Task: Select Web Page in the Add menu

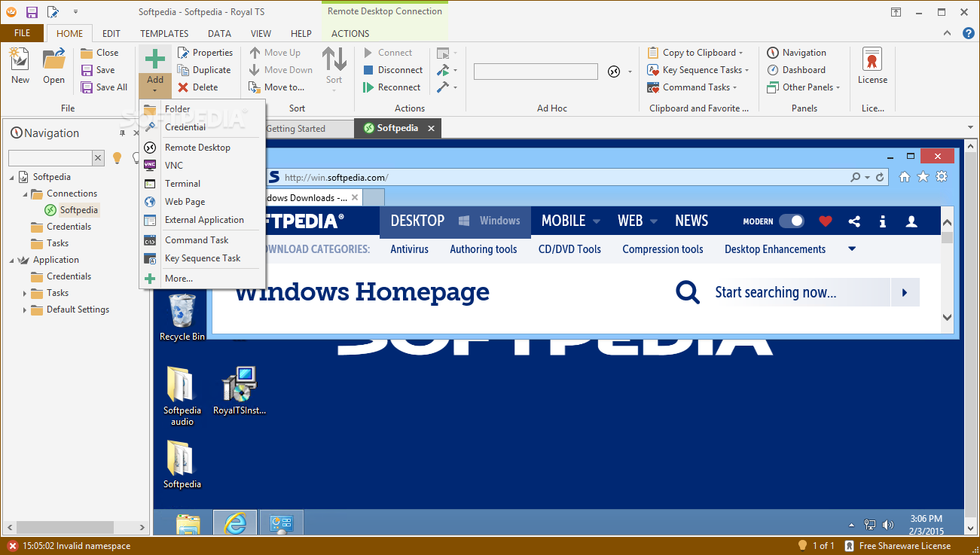Action: 202,202
